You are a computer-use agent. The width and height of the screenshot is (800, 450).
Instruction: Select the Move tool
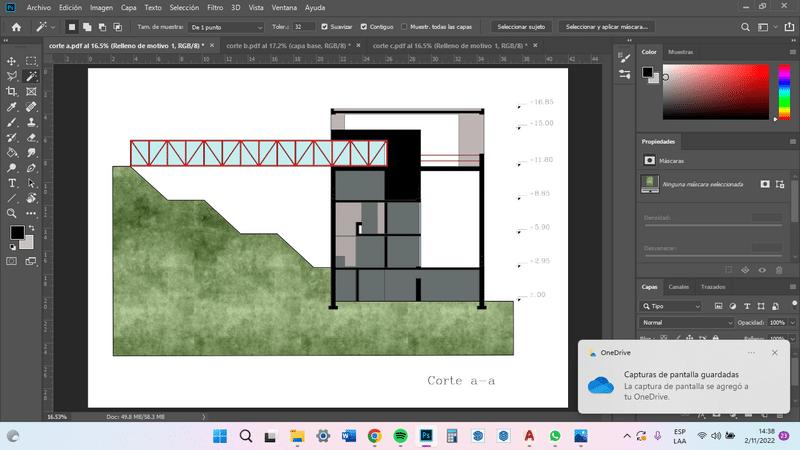click(x=12, y=61)
